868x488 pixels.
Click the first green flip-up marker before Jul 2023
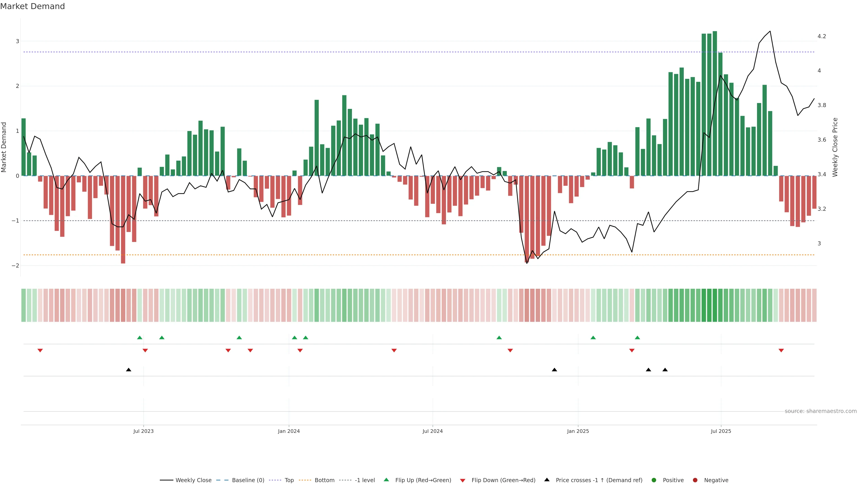click(139, 338)
